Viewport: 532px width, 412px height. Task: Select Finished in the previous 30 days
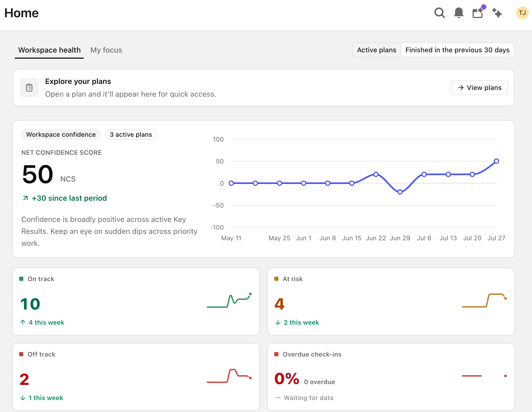coord(457,50)
